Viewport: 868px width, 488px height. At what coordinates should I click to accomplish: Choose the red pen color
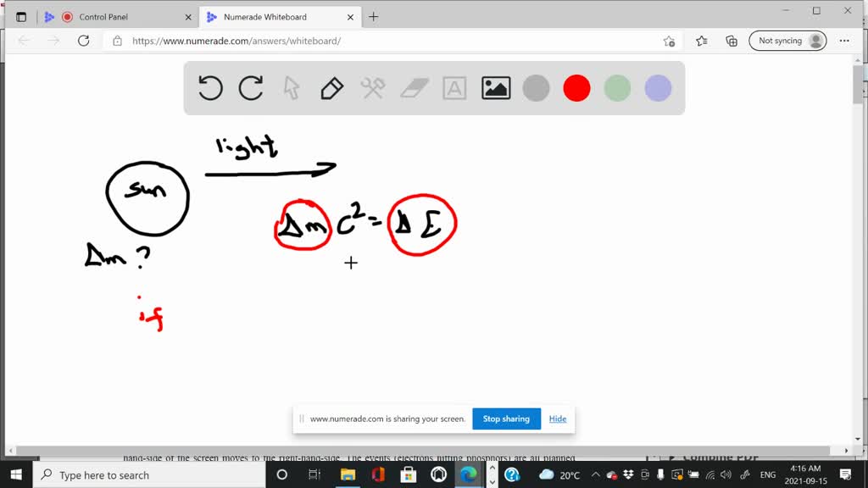(576, 88)
